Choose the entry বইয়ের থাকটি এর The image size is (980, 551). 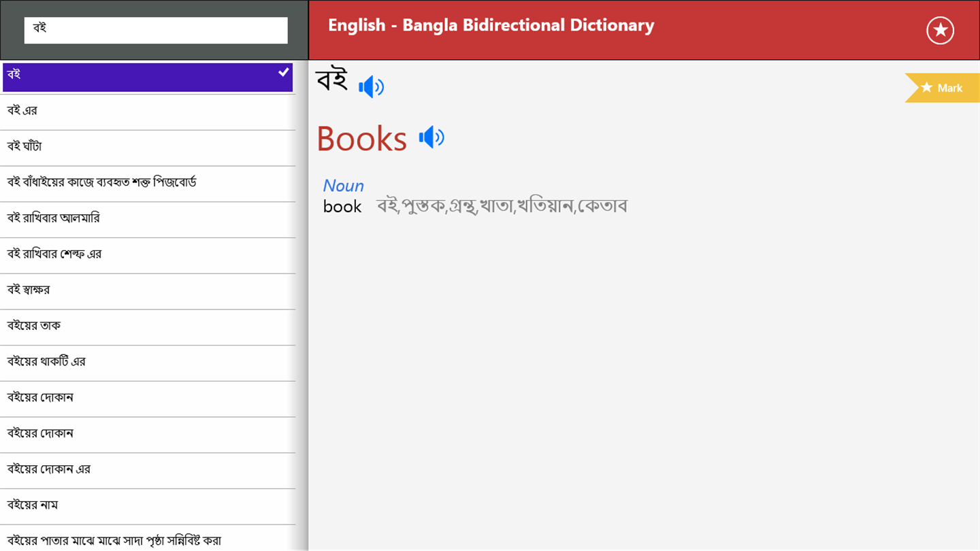pos(148,363)
